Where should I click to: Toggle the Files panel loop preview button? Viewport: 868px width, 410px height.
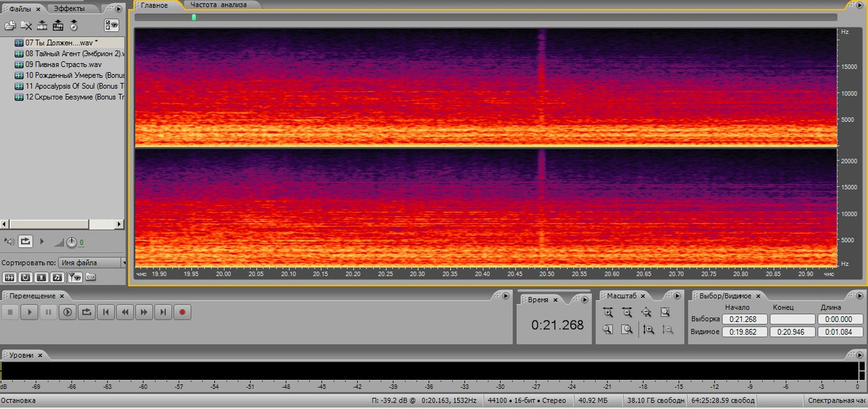(x=26, y=241)
